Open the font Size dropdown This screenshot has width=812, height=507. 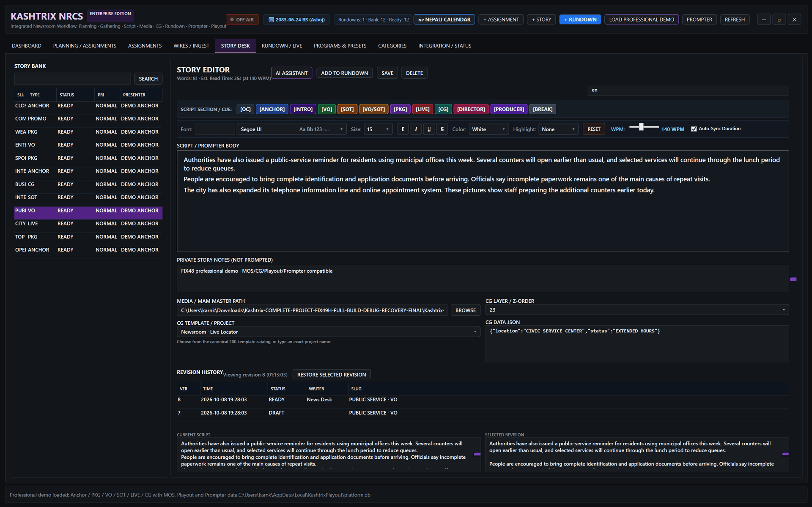click(x=378, y=129)
